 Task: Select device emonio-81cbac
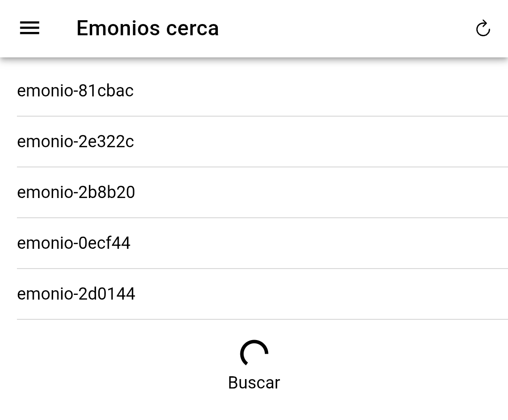point(75,91)
